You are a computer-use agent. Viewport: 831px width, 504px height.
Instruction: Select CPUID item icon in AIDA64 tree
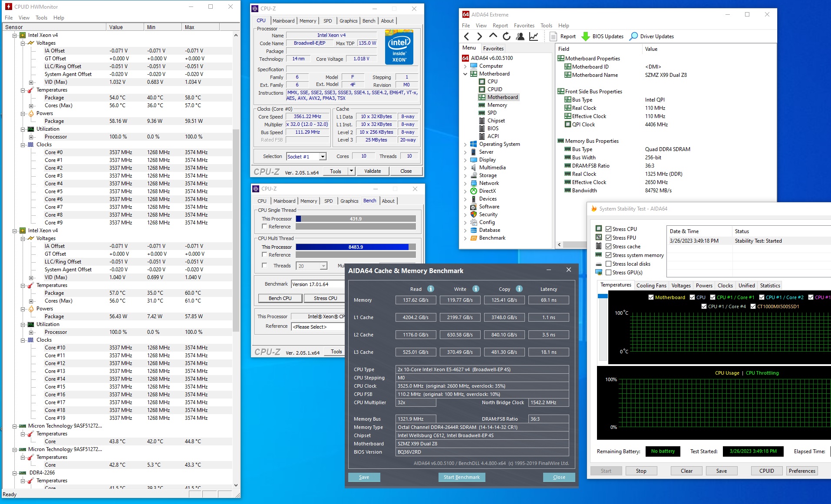pyautogui.click(x=482, y=89)
